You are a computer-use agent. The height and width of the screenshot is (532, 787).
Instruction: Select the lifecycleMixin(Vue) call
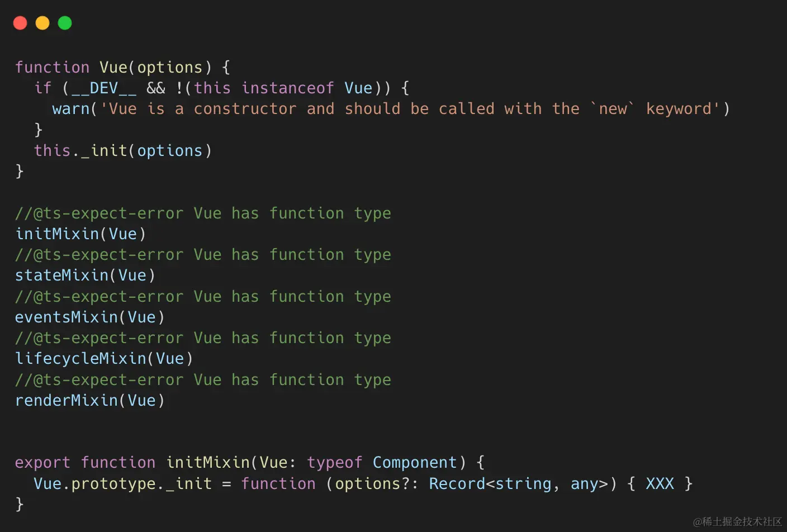pos(104,359)
